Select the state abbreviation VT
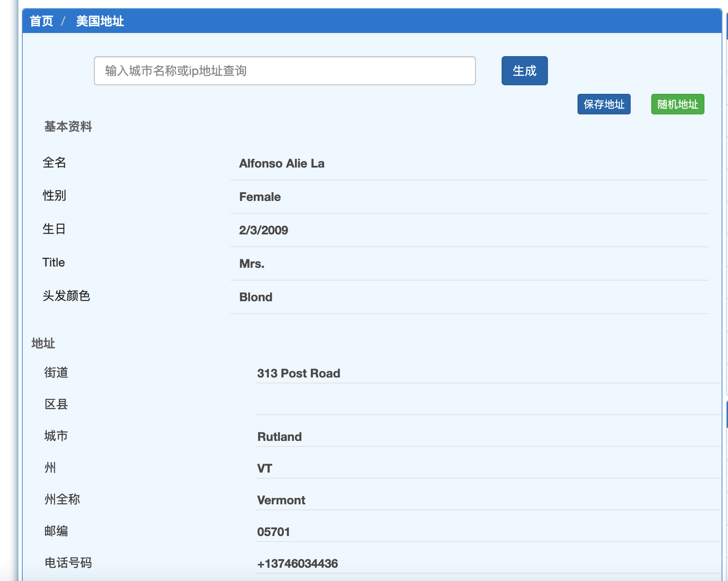 click(265, 469)
